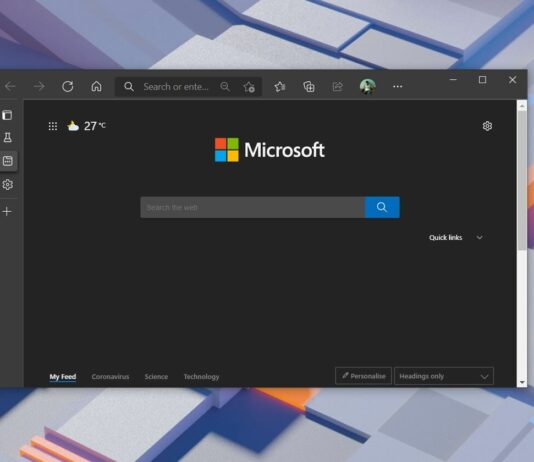This screenshot has height=462, width=534.
Task: Submit the web search button
Action: [382, 207]
